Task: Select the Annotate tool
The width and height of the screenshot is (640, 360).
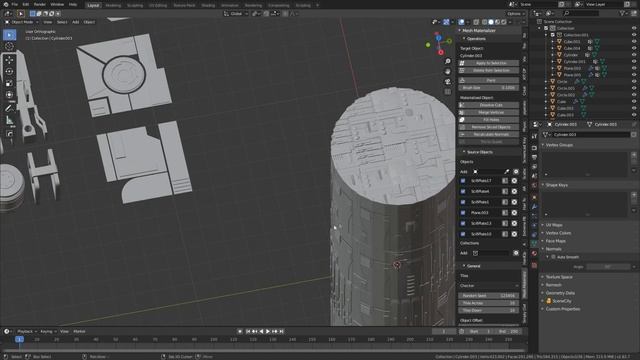Action: tap(9, 109)
